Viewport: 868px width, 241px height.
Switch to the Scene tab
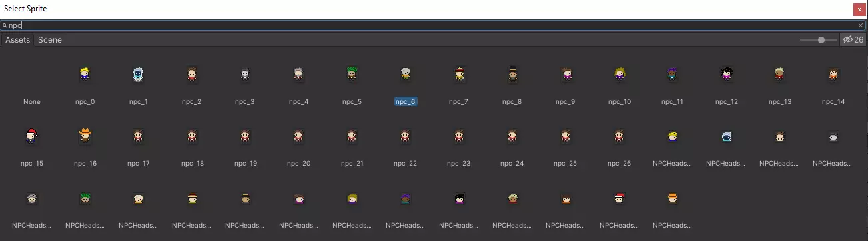tap(50, 40)
